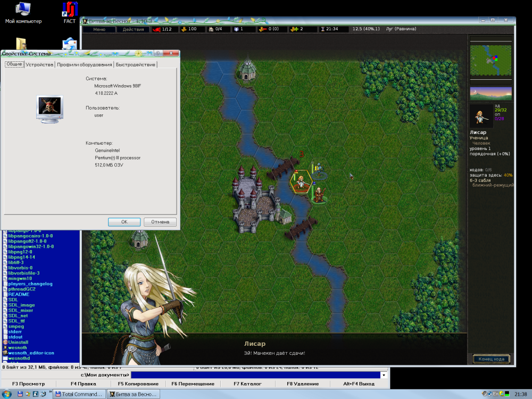The image size is (532, 399).
Task: Select the dwarf-like unit below Лисар
Action: point(319,195)
